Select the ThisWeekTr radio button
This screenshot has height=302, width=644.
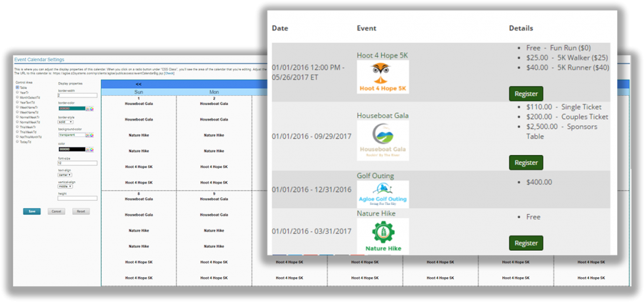tap(17, 127)
